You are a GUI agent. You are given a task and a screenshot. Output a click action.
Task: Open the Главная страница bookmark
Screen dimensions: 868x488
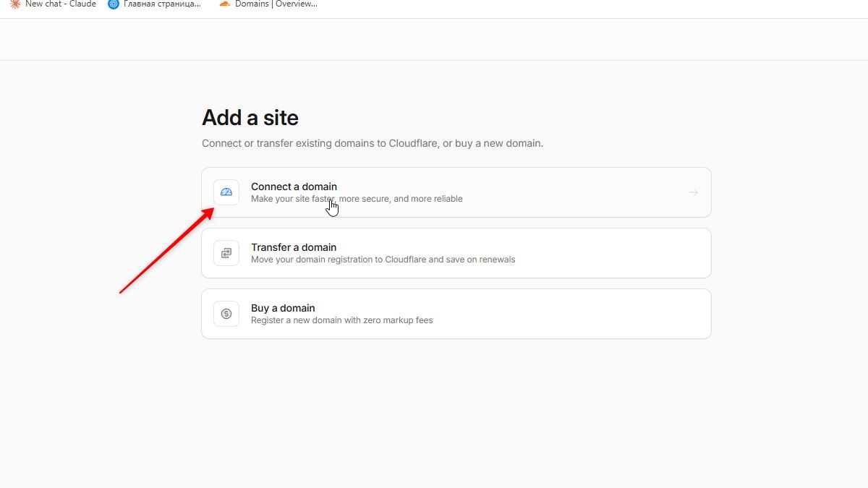154,4
